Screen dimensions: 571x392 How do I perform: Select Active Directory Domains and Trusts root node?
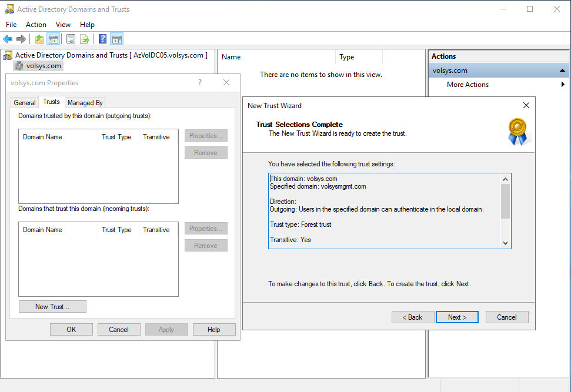111,55
